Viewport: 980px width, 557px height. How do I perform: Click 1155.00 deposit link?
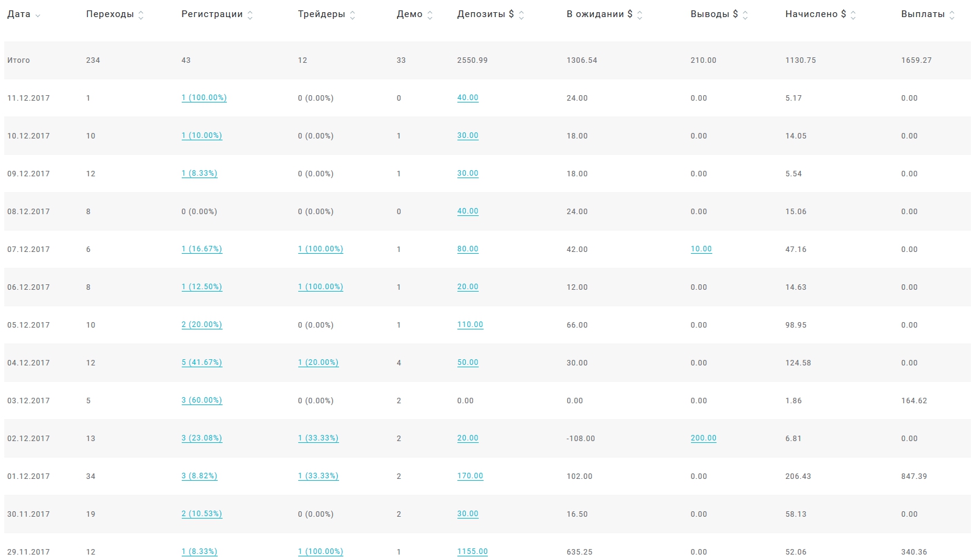tap(472, 552)
